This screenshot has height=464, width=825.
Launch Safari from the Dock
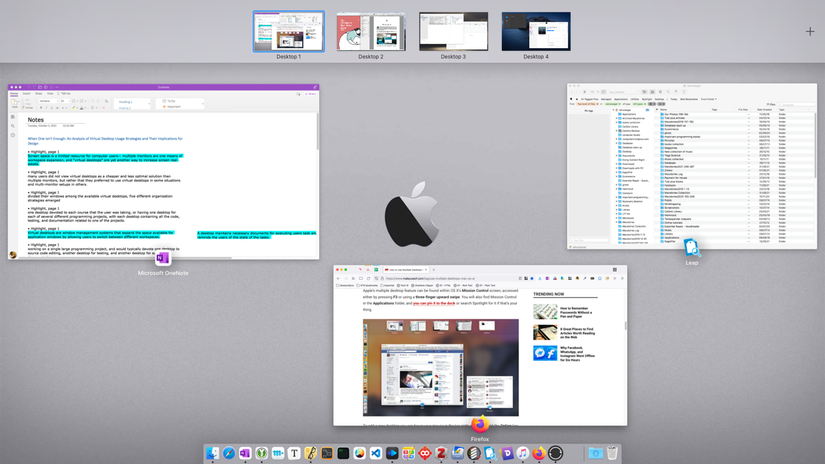click(229, 453)
